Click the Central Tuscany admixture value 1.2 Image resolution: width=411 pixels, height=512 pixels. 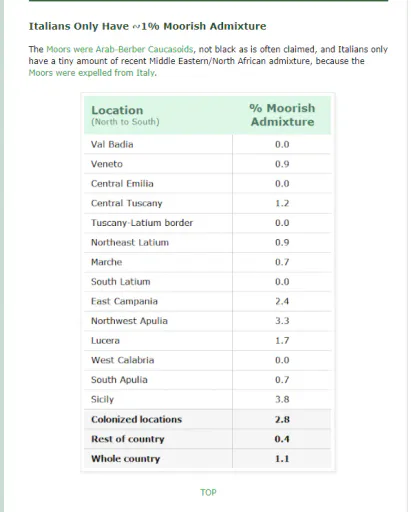pos(282,203)
